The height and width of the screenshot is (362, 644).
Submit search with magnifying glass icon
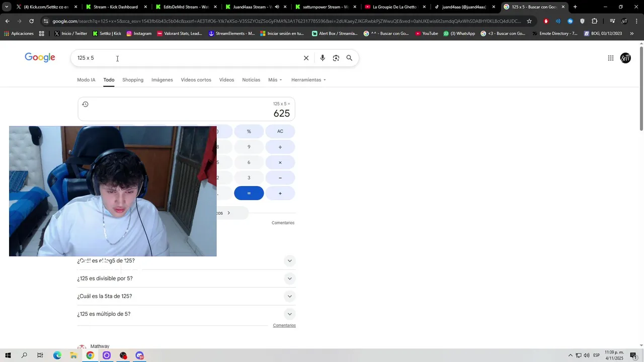pyautogui.click(x=349, y=58)
